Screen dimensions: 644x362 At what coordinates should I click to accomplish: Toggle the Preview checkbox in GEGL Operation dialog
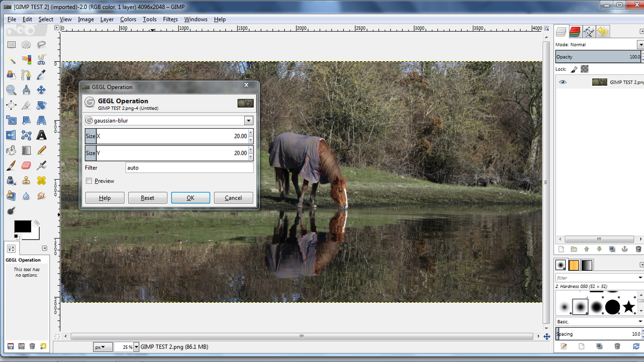pos(89,181)
